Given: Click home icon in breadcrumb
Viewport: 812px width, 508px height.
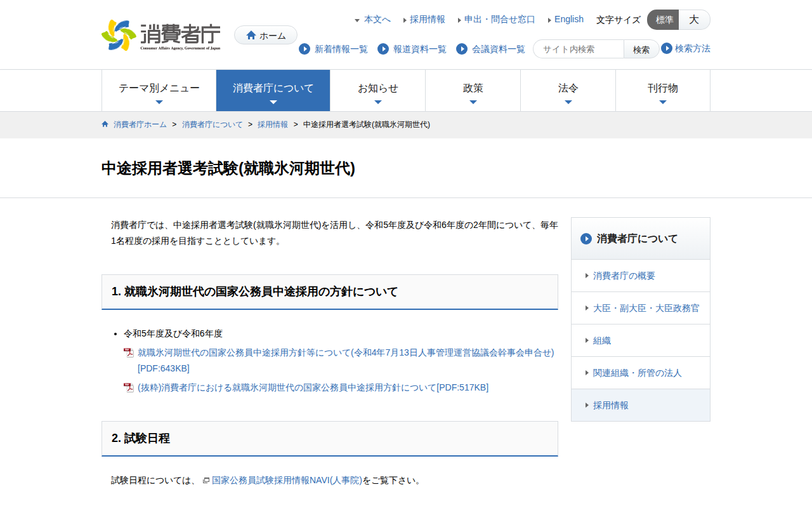Looking at the screenshot, I should (x=105, y=124).
